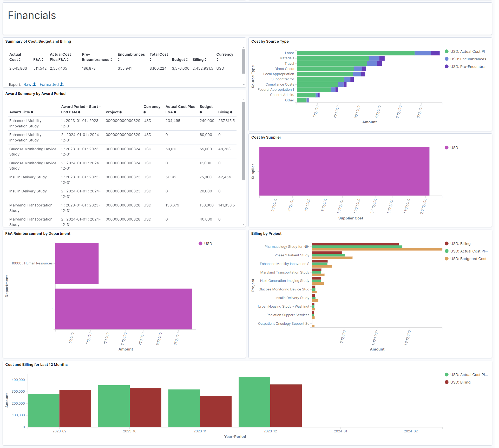The width and height of the screenshot is (499, 448).
Task: Sort by Pre-Encumbrances column arrows
Action: coord(111,60)
